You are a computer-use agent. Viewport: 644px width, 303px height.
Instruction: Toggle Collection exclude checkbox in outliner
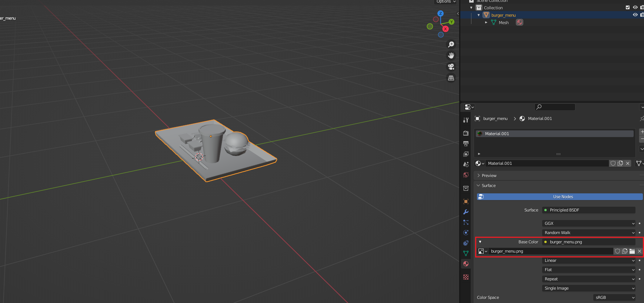pos(628,7)
